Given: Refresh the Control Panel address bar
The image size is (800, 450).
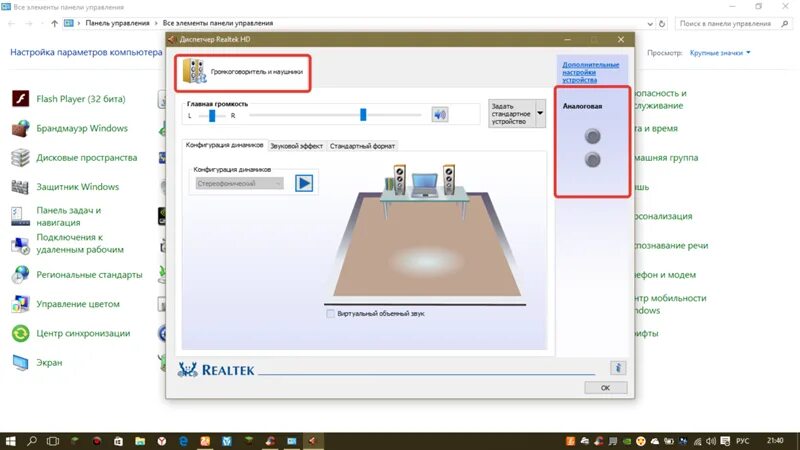Looking at the screenshot, I should 662,23.
